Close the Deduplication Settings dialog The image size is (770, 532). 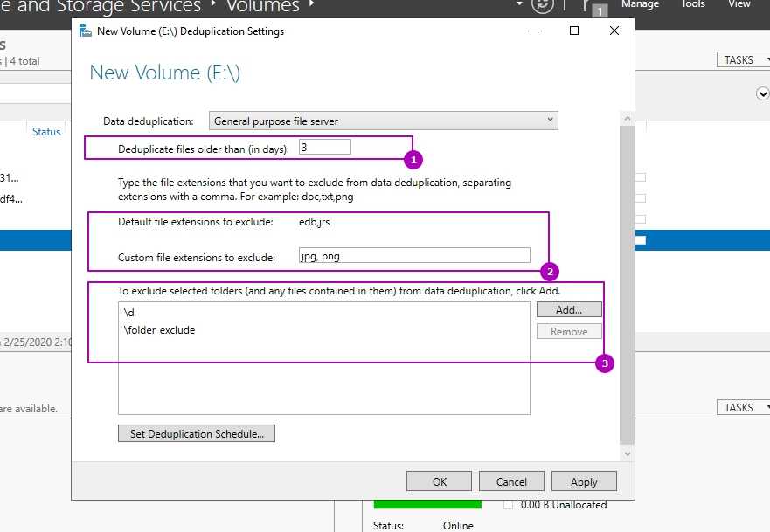[x=614, y=31]
